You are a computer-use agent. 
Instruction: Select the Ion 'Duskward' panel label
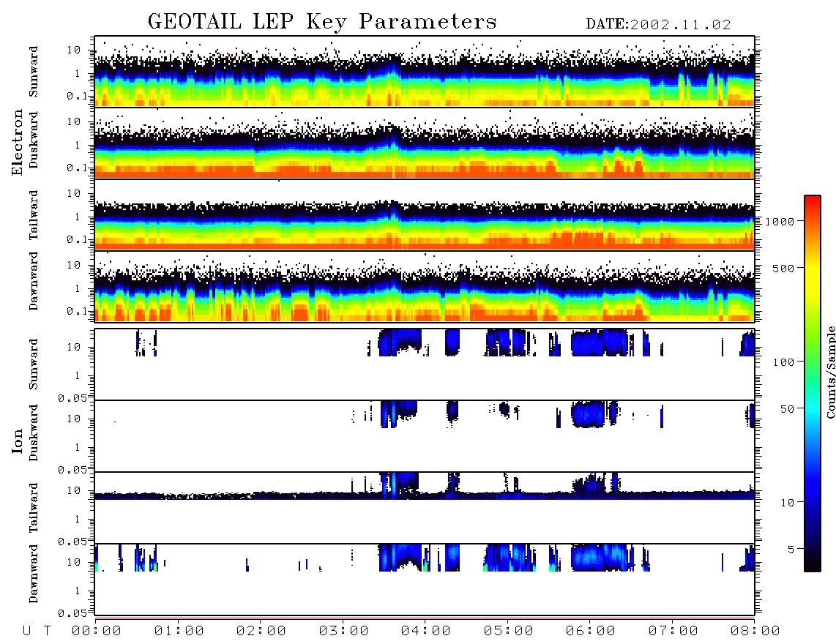34,433
